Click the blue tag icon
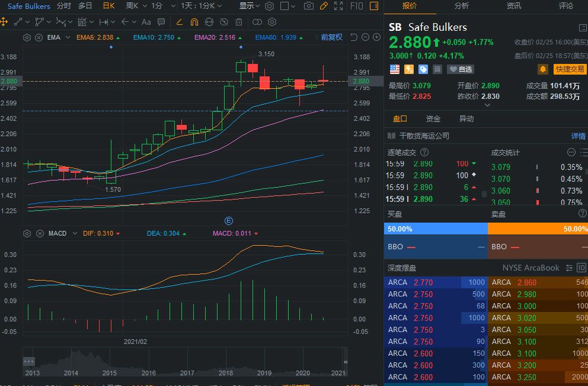Screen dimensions: 588x386 tap(423, 69)
